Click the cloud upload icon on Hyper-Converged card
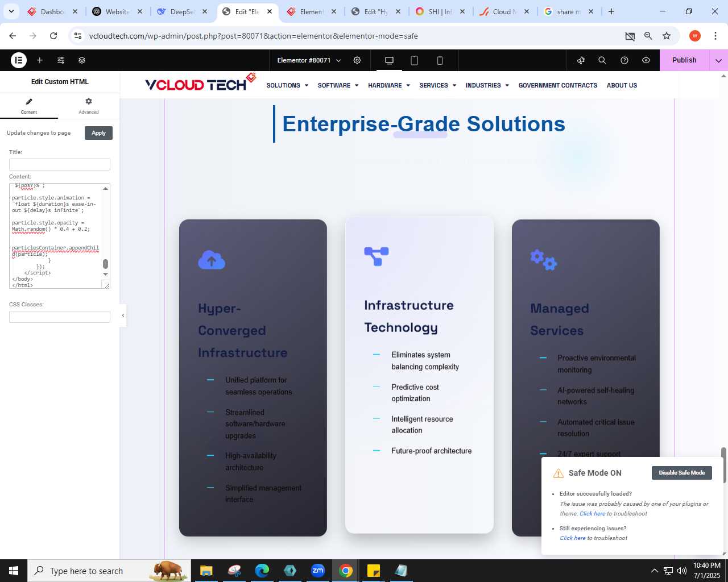This screenshot has width=728, height=582. 212,260
